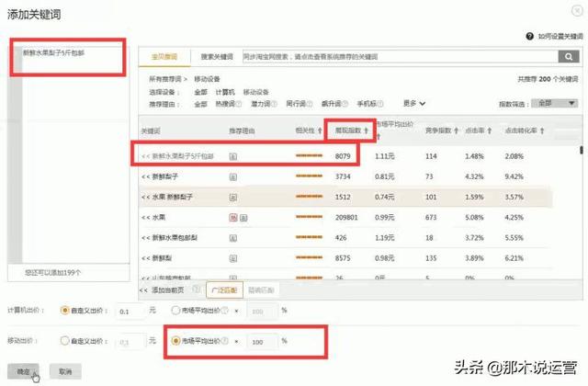The image size is (588, 386).
Task: Switch to the 宝贝推词 tab
Action: tap(164, 57)
